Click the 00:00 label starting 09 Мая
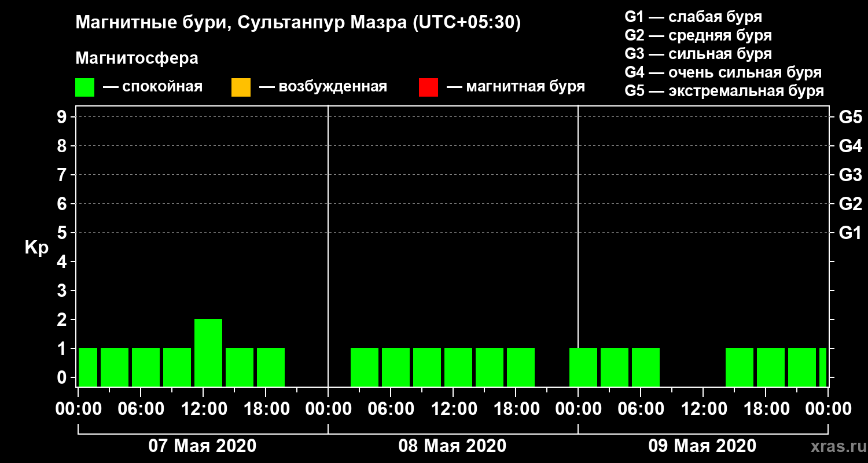 pyautogui.click(x=578, y=409)
